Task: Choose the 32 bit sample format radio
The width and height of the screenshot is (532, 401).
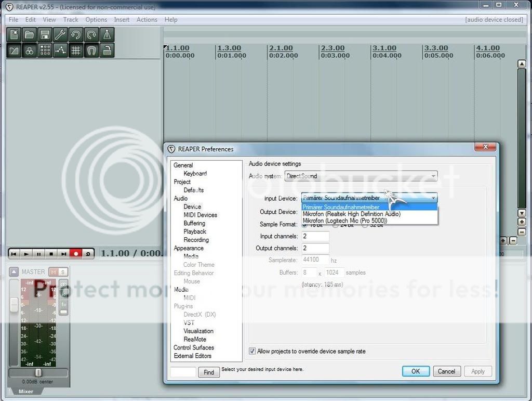Action: click(x=365, y=225)
